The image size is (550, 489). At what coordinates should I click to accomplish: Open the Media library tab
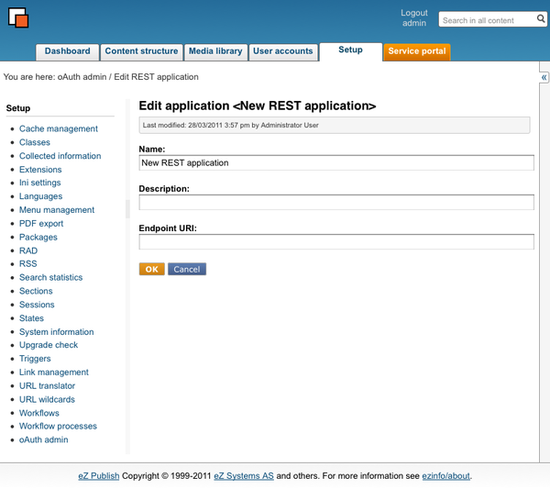coord(216,52)
